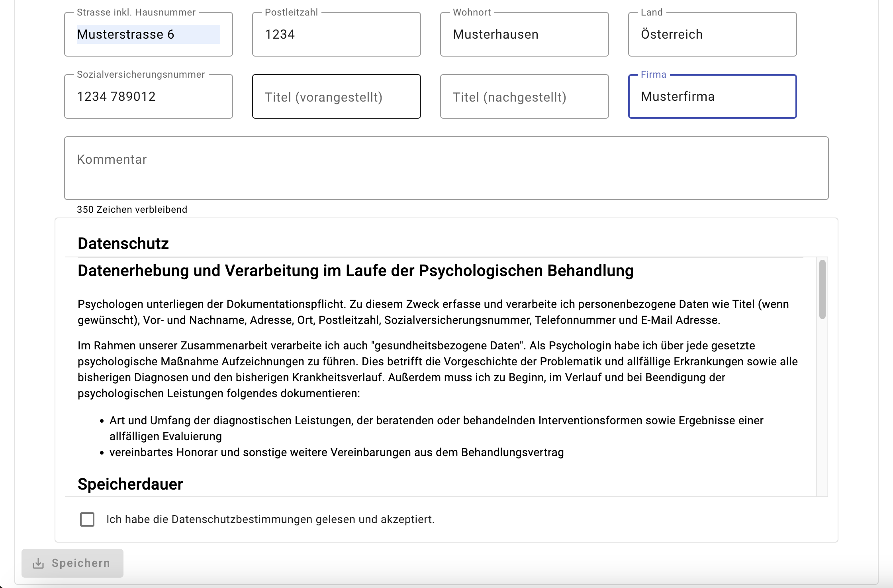
Task: Accept the Datenschutzbestimmungen checkbox
Action: [87, 519]
